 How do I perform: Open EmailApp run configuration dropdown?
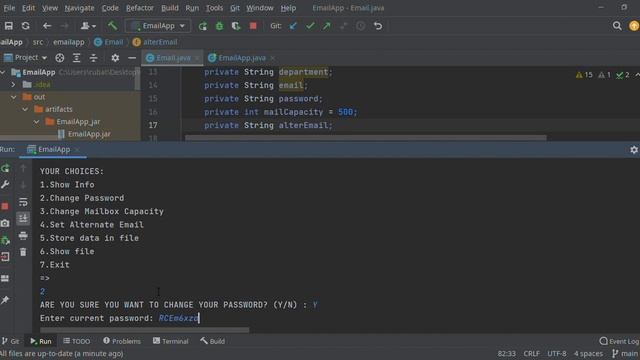pos(158,26)
